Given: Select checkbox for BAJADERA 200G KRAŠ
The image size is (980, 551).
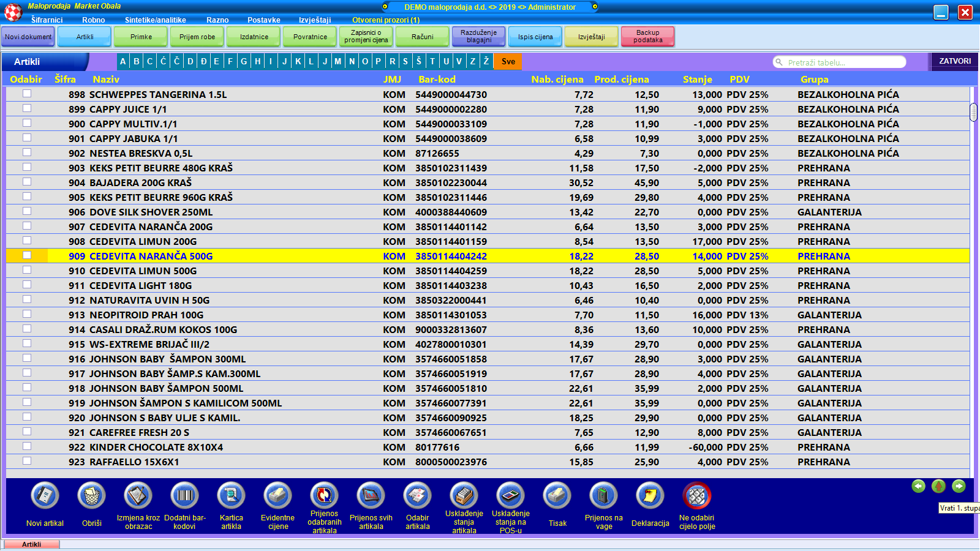Looking at the screenshot, I should tap(27, 182).
